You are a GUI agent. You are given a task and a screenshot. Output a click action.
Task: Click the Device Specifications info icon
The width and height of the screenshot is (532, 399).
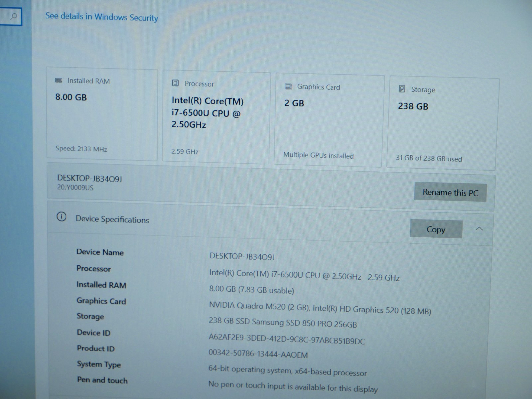pos(61,217)
